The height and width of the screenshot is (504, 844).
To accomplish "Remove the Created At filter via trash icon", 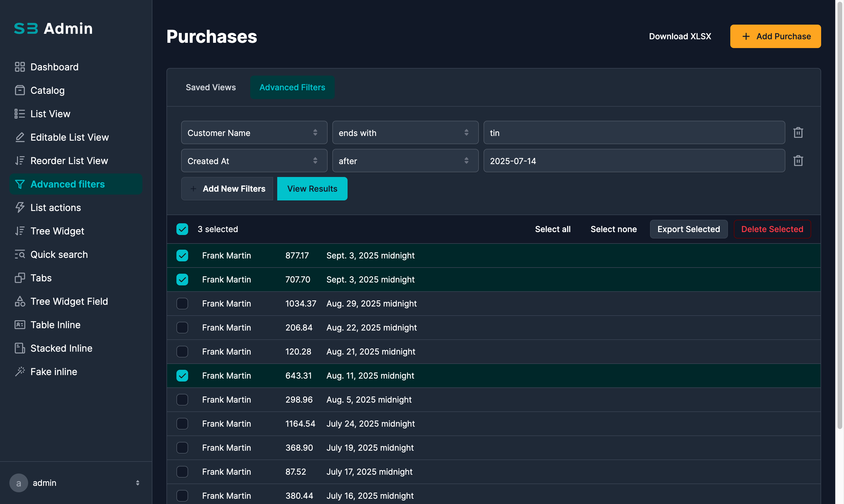I will pyautogui.click(x=798, y=161).
